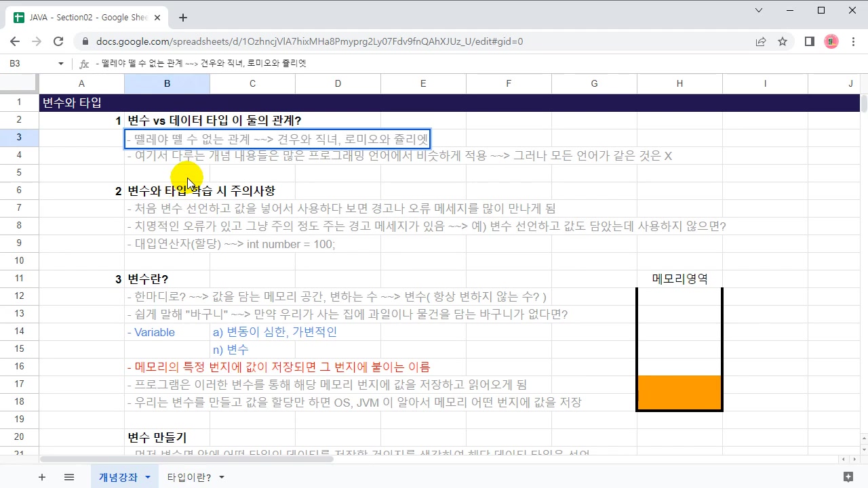Click the browser back arrow icon
The height and width of the screenshot is (488, 868).
click(x=15, y=41)
